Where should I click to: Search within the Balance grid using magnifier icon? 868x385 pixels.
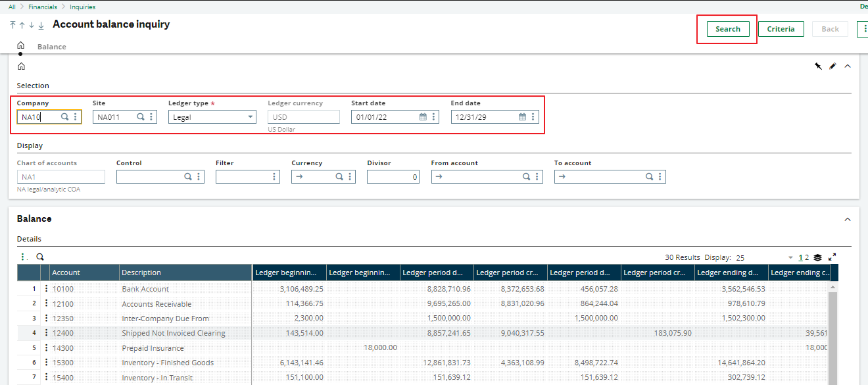pos(39,257)
